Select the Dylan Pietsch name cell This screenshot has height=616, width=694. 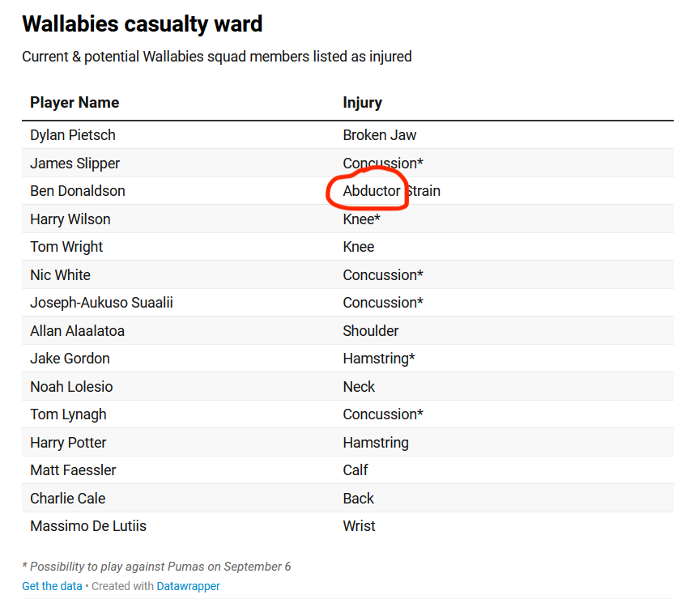click(x=73, y=135)
